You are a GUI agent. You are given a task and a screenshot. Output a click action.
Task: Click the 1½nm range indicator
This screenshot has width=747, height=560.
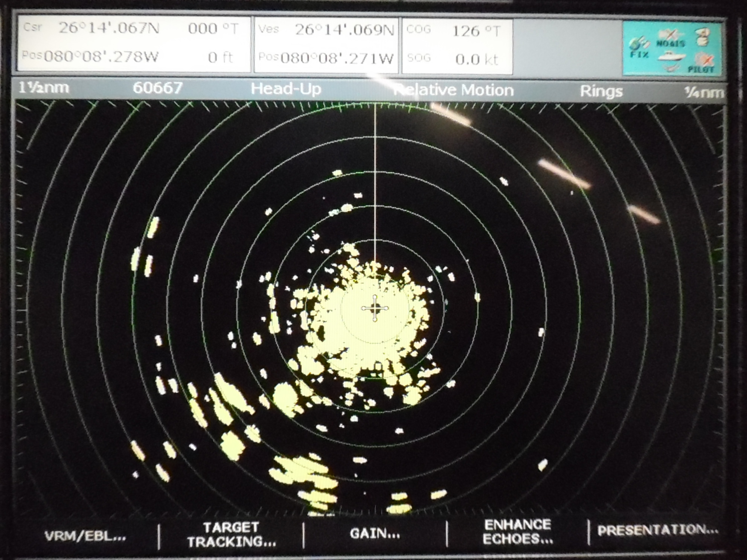pyautogui.click(x=44, y=88)
